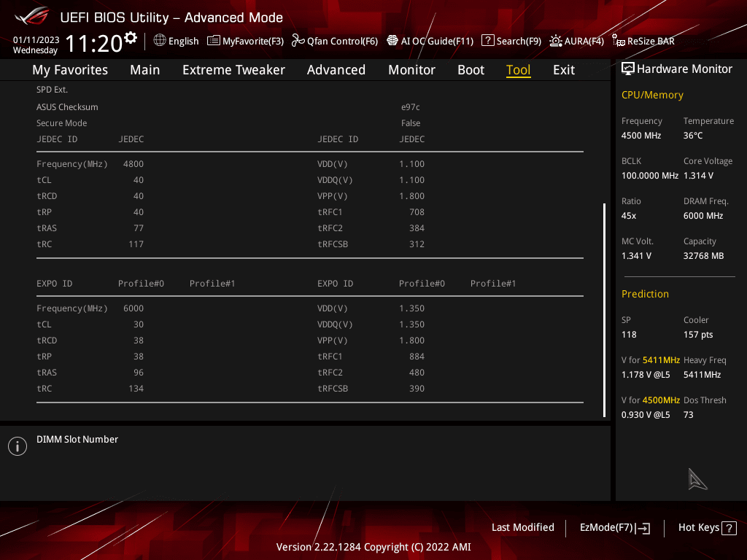Click the English language globe icon

coord(160,41)
